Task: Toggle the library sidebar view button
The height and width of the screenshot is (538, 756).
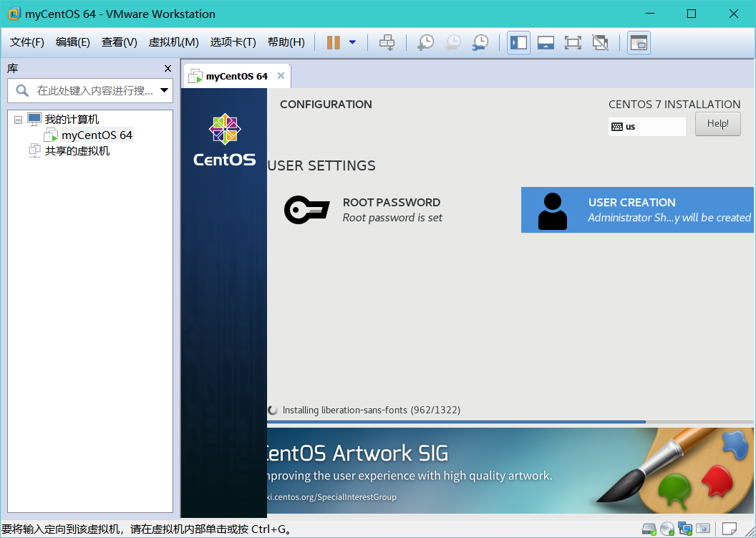Action: pos(519,42)
